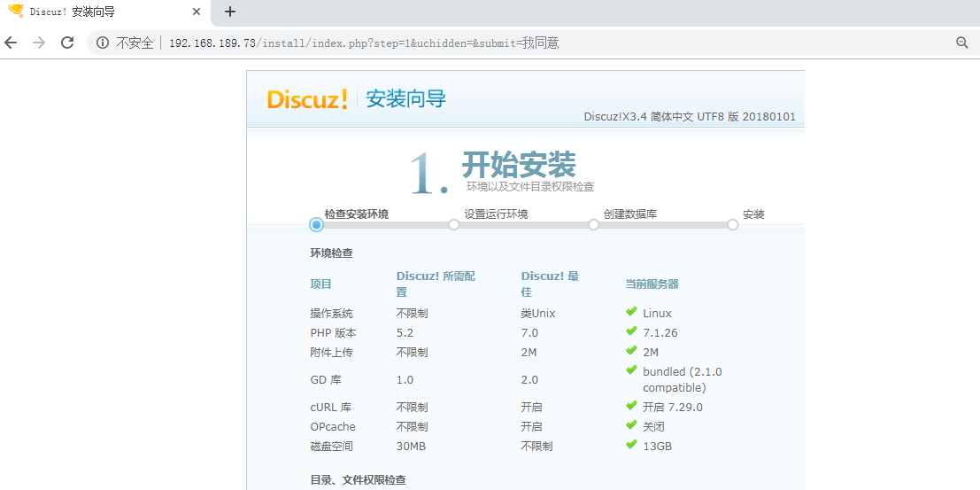Click the GD 库 row label

[x=327, y=380]
